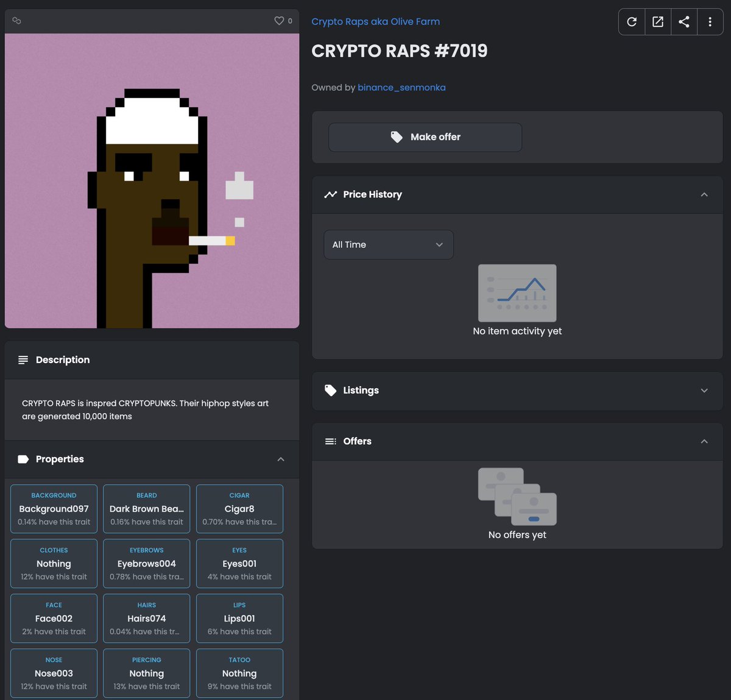731x700 pixels.
Task: Click the Make offer tag icon
Action: pos(397,137)
